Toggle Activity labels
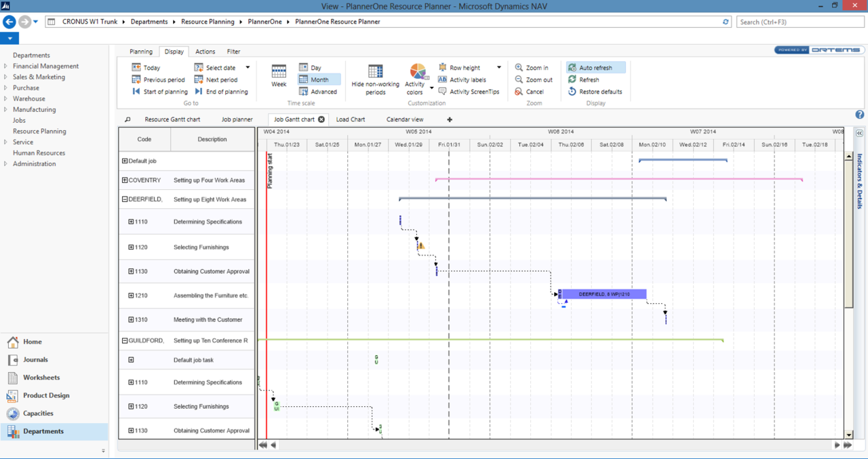The height and width of the screenshot is (459, 868). coord(462,80)
